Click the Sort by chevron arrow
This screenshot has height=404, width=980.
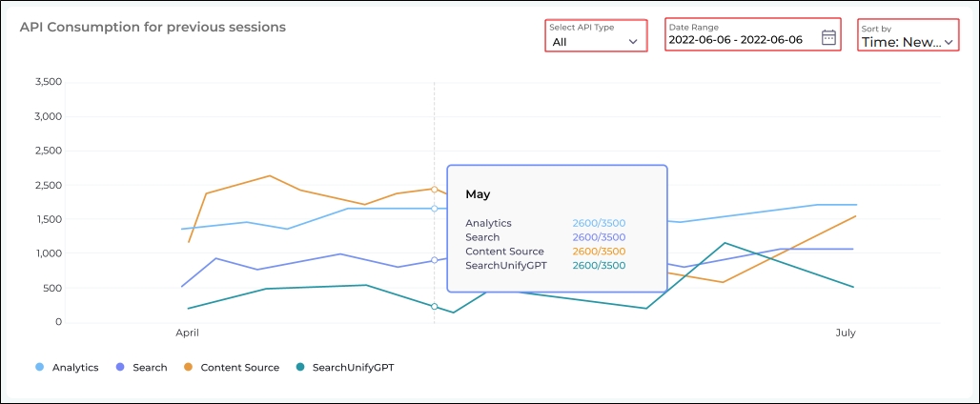coord(949,42)
